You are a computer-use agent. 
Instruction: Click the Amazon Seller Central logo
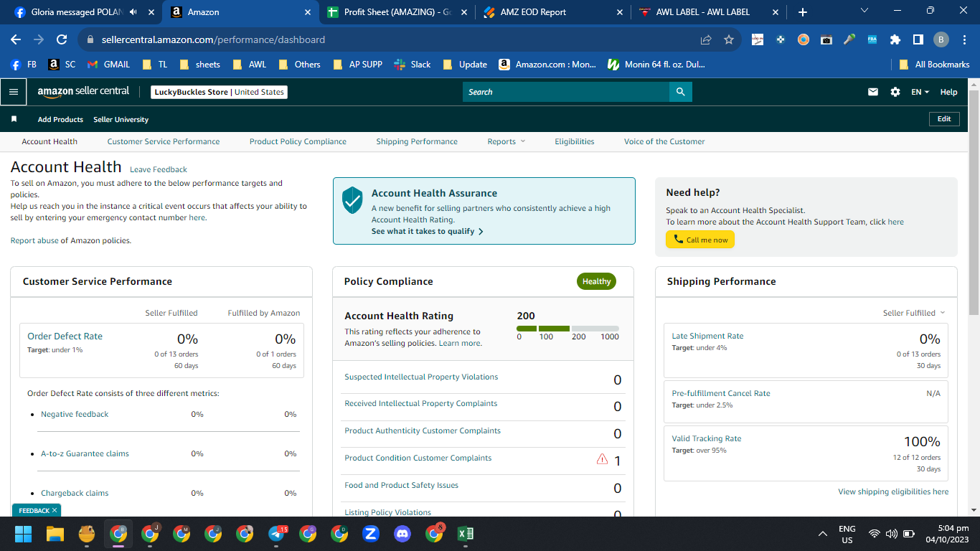[84, 92]
